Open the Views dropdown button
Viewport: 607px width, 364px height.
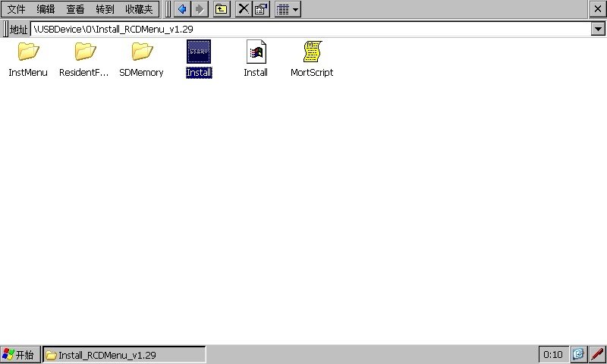coord(288,9)
